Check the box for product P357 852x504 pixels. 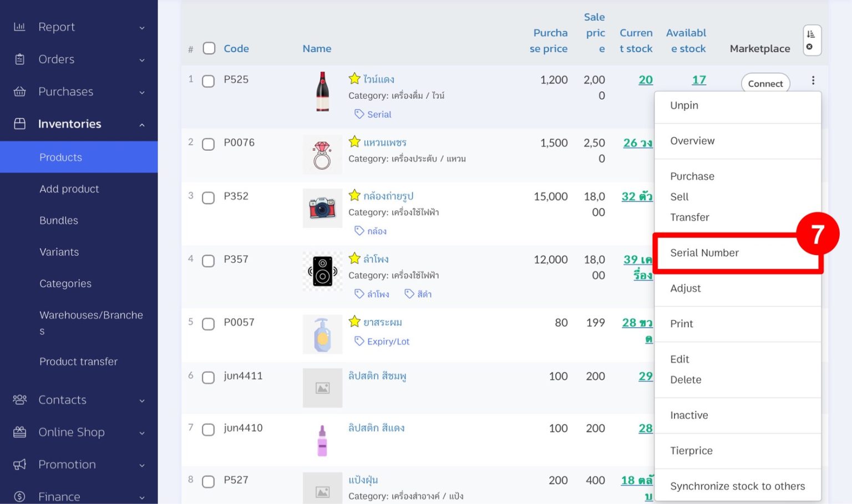pyautogui.click(x=208, y=261)
